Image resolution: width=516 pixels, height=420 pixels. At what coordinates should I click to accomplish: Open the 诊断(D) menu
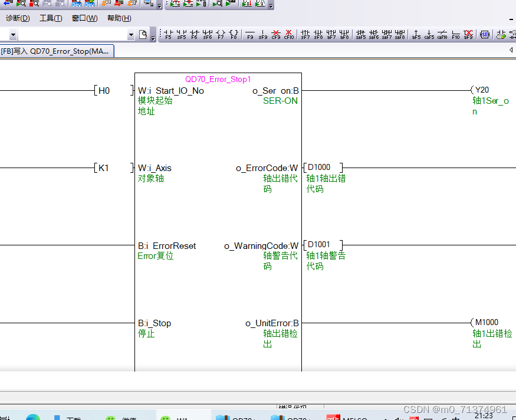click(x=18, y=18)
